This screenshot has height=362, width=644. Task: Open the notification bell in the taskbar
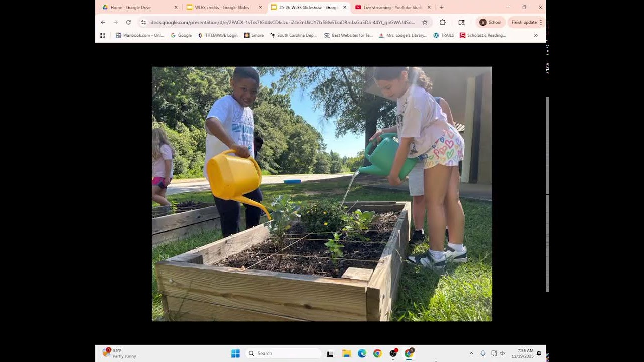(539, 353)
